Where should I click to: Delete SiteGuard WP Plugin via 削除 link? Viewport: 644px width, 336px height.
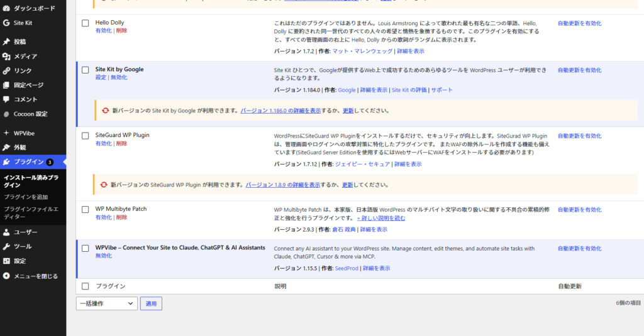[x=121, y=143]
